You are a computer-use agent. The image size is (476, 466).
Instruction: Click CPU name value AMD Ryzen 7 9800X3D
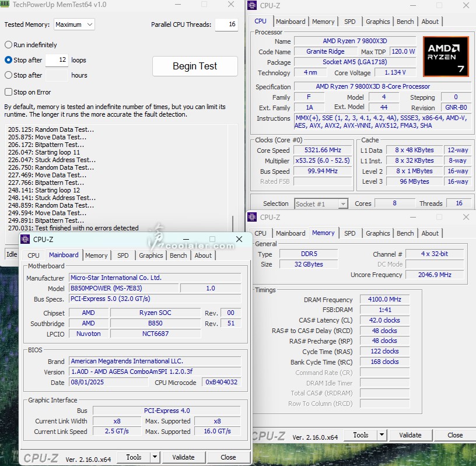click(x=355, y=41)
